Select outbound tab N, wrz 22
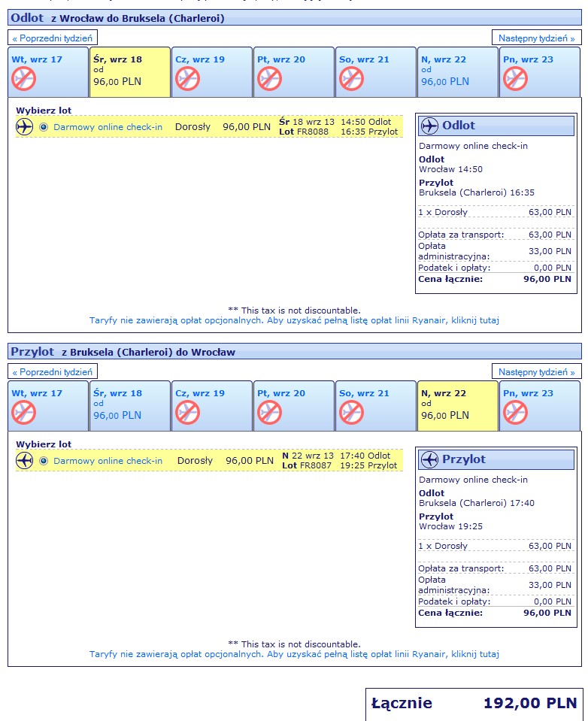The image size is (588, 721). pyautogui.click(x=457, y=71)
